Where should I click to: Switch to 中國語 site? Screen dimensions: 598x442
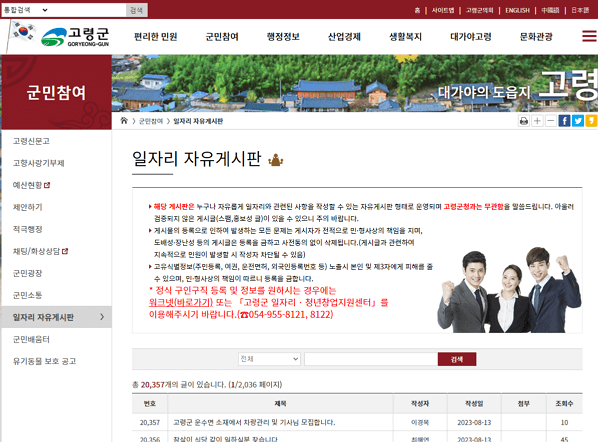tap(550, 10)
